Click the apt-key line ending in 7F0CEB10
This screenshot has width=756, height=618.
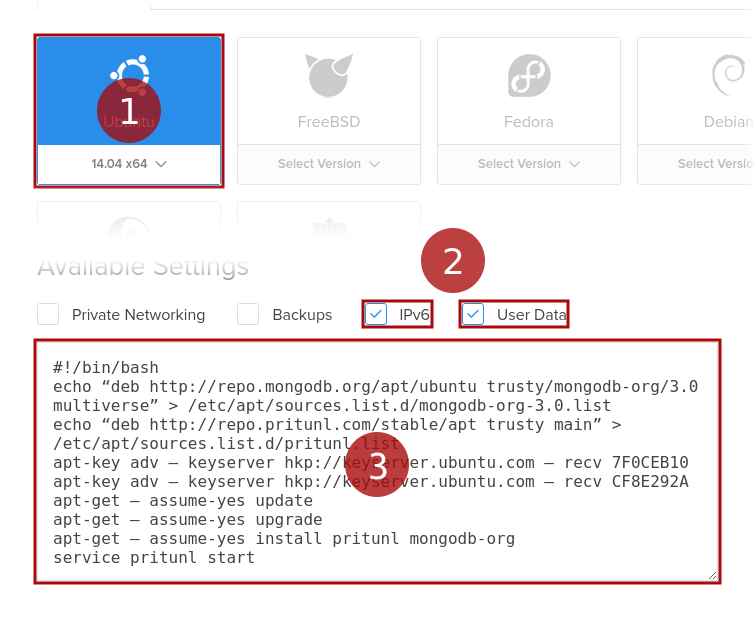pyautogui.click(x=371, y=463)
